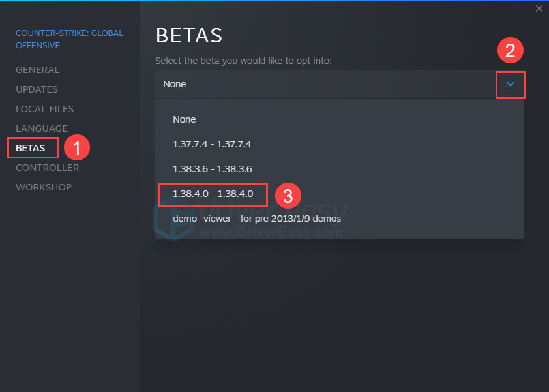Image resolution: width=549 pixels, height=392 pixels.
Task: Open the General settings tab
Action: 37,70
